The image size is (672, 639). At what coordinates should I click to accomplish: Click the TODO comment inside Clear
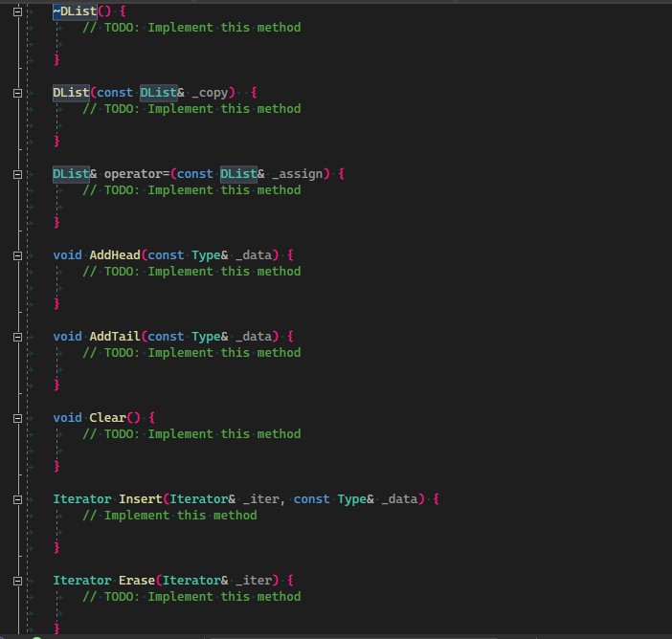(x=191, y=434)
